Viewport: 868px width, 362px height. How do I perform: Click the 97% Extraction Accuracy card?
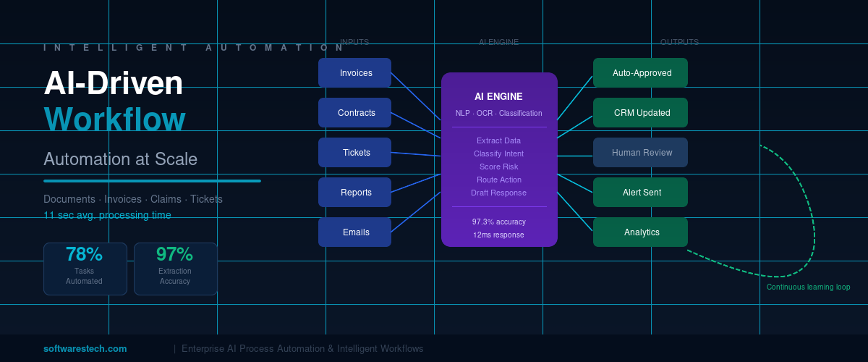click(x=176, y=269)
